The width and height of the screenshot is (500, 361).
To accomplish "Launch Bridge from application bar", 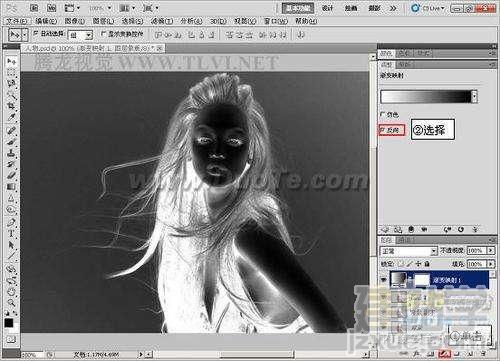I will coord(34,8).
